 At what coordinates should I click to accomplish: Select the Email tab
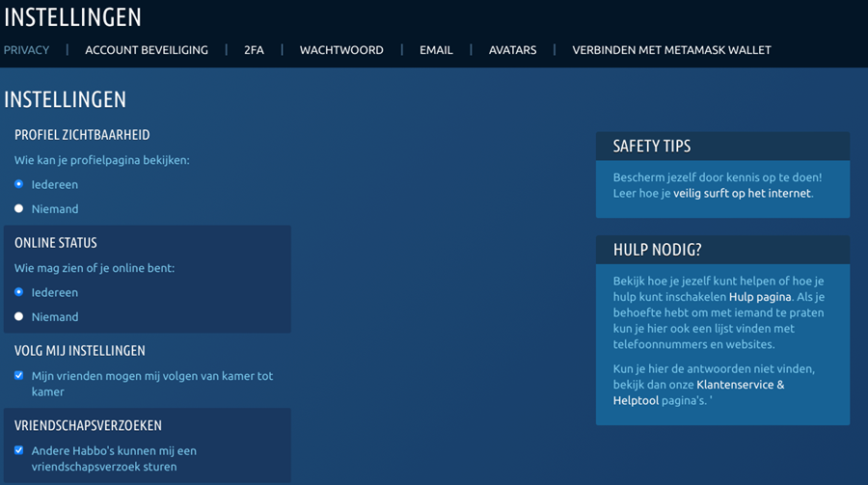pyautogui.click(x=436, y=50)
